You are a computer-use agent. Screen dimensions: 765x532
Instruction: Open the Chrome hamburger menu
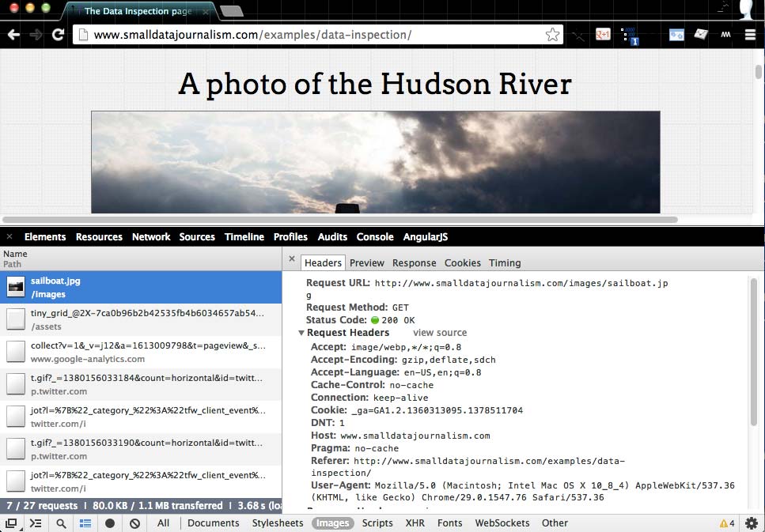pyautogui.click(x=750, y=35)
